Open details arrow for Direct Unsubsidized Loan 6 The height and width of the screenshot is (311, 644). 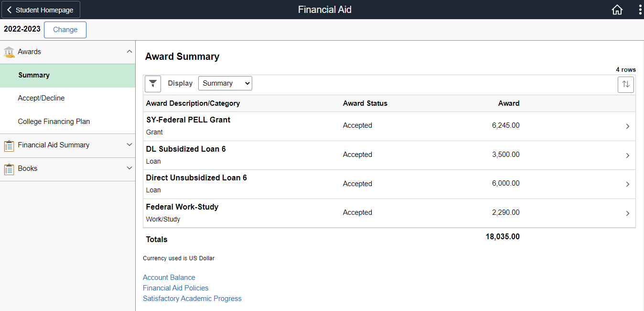(x=628, y=184)
